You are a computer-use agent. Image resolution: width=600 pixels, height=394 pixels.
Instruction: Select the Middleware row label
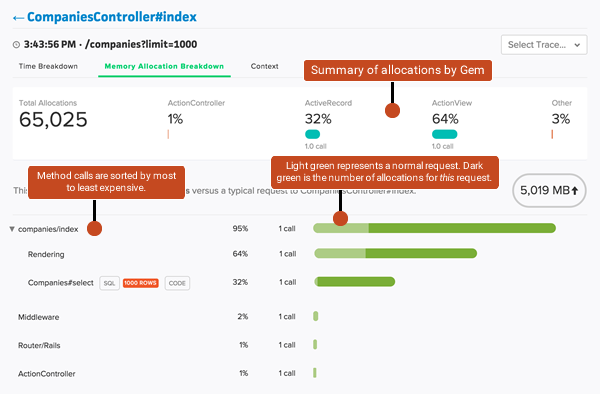[39, 317]
